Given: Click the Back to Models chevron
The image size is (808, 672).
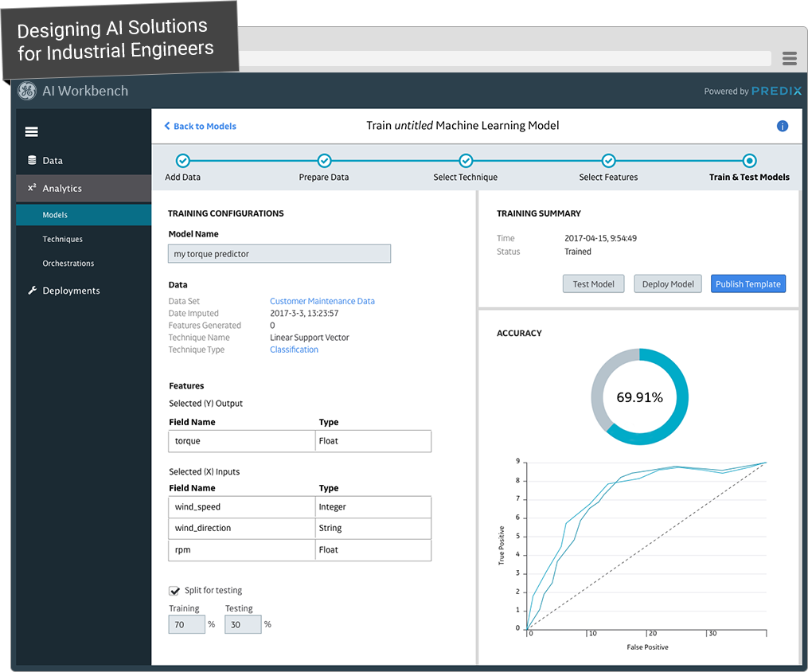Looking at the screenshot, I should [x=167, y=126].
